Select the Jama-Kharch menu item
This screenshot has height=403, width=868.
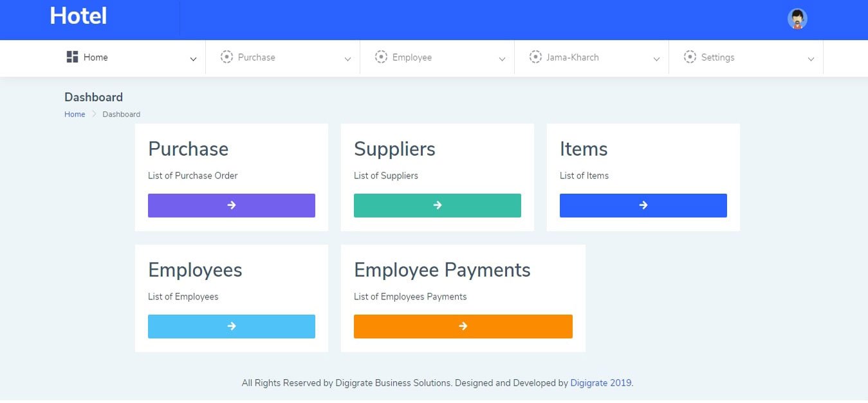click(572, 57)
